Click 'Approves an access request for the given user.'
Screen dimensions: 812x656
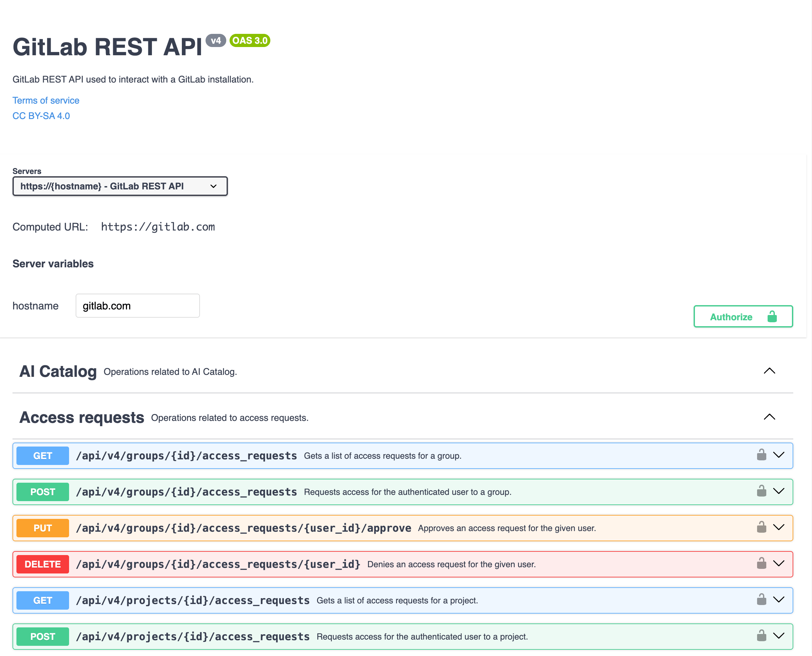(x=507, y=528)
